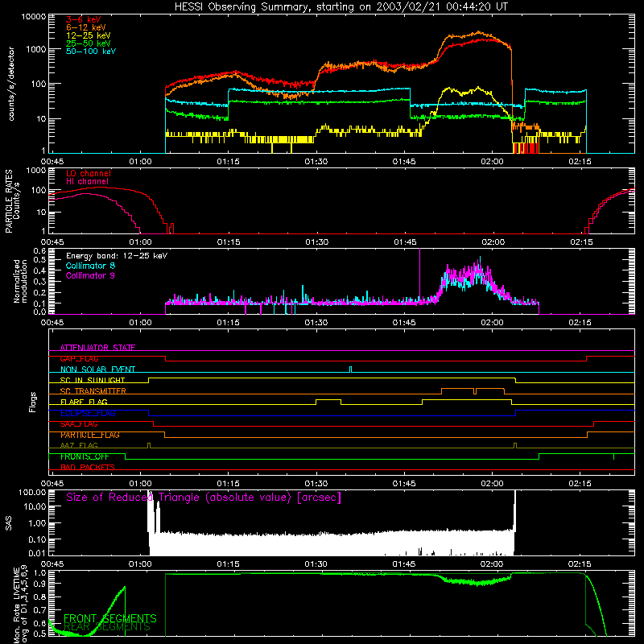Click the FRONTS_OFF flag label
This screenshot has width=644, height=644.
(85, 456)
